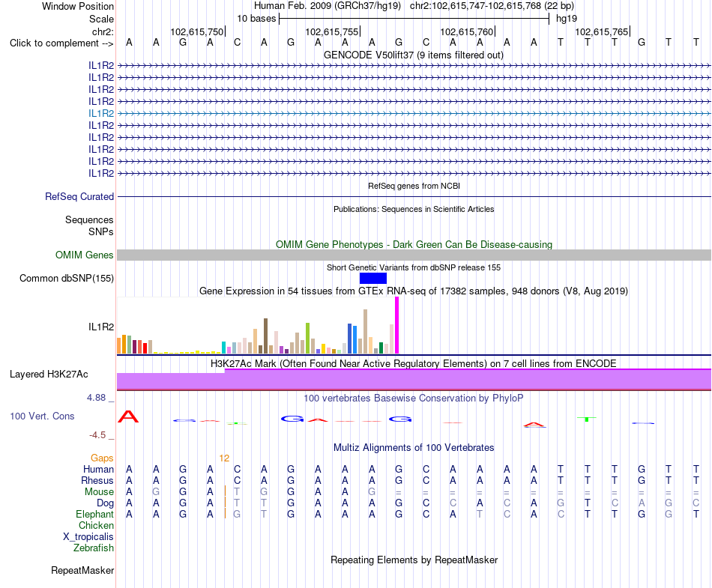Viewport: 712px width, 588px height.
Task: Click the GENCODE V50lift37 track title
Action: pos(413,55)
